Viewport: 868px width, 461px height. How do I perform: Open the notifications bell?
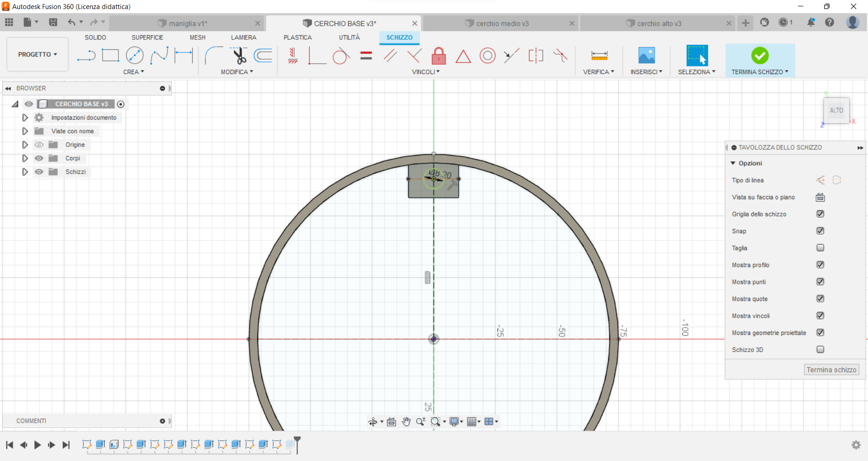pyautogui.click(x=811, y=22)
